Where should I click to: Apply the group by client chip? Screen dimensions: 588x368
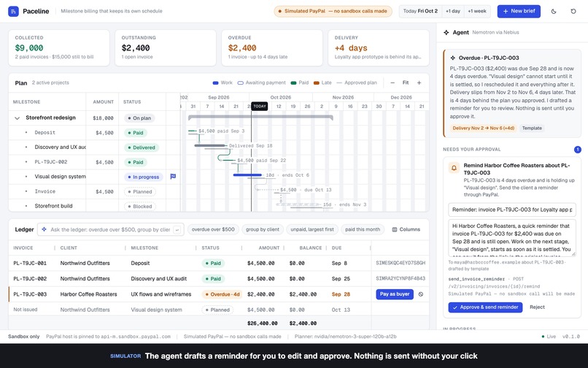click(263, 229)
